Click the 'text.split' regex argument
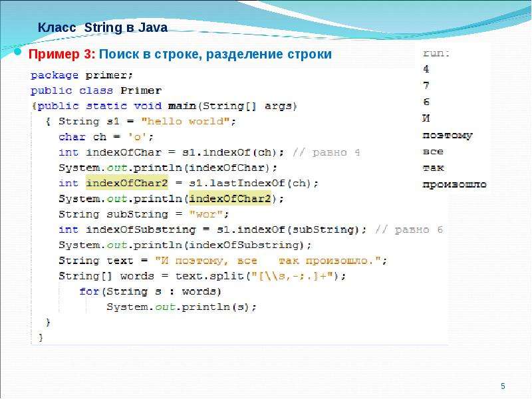 click(x=292, y=276)
